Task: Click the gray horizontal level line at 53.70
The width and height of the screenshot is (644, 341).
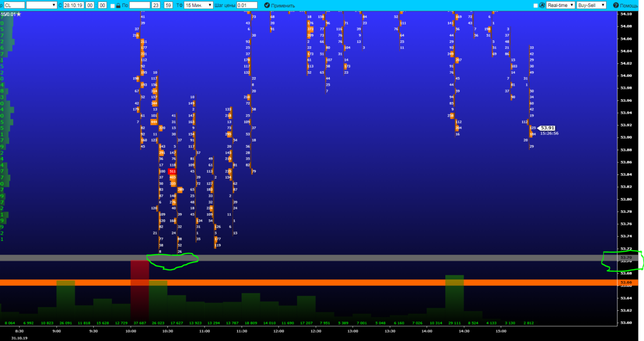Action: (x=309, y=258)
